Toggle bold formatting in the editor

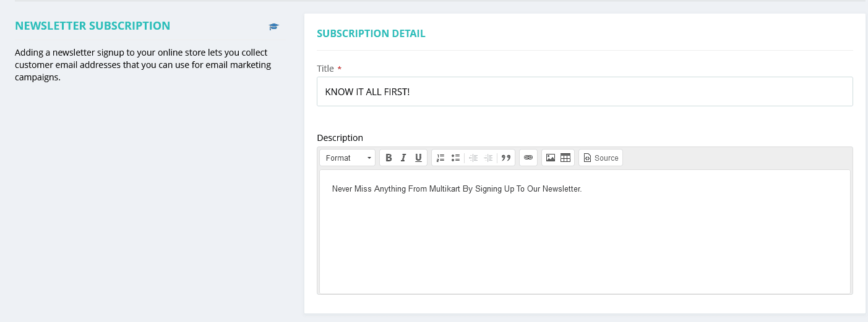coord(389,158)
